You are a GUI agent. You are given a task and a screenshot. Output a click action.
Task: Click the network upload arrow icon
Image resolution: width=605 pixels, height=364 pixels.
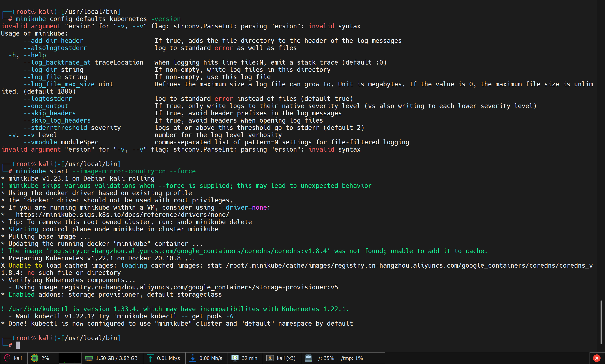coord(150,358)
